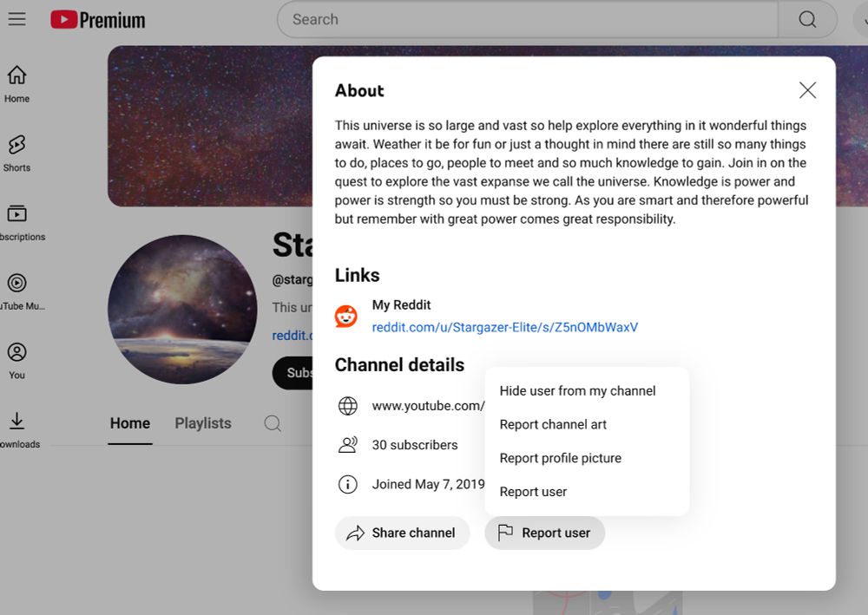Click the YouTube Premium logo
Viewport: 868px width, 615px height.
[x=98, y=20]
